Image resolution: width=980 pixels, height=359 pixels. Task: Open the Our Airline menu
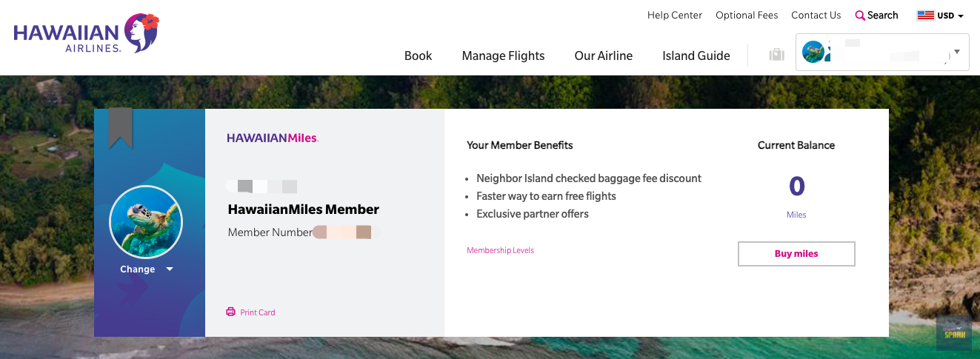click(x=603, y=56)
